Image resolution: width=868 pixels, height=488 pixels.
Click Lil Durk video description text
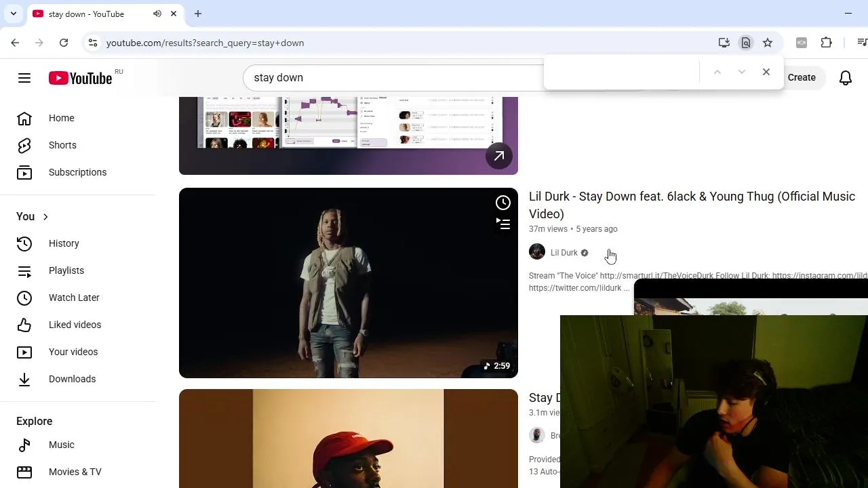(698, 282)
